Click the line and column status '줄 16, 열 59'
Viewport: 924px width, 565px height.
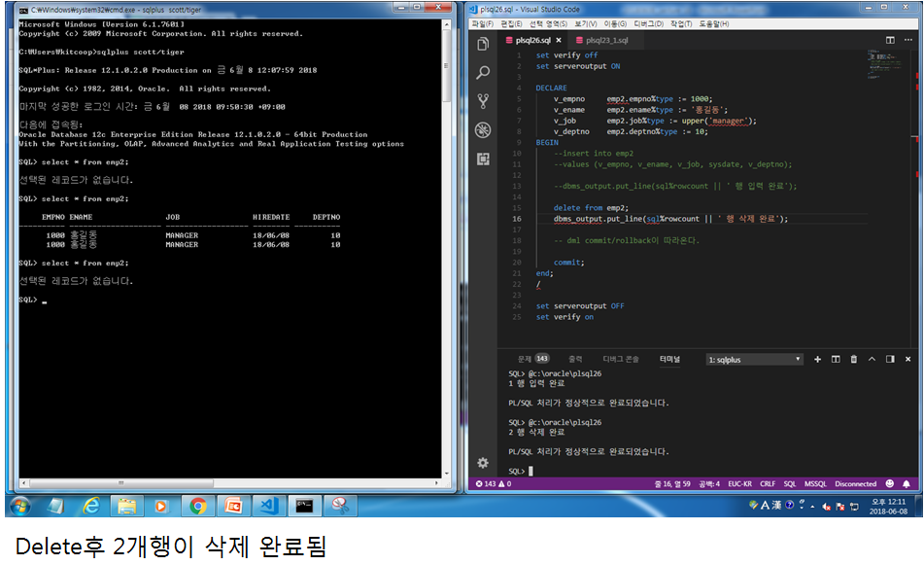point(671,483)
